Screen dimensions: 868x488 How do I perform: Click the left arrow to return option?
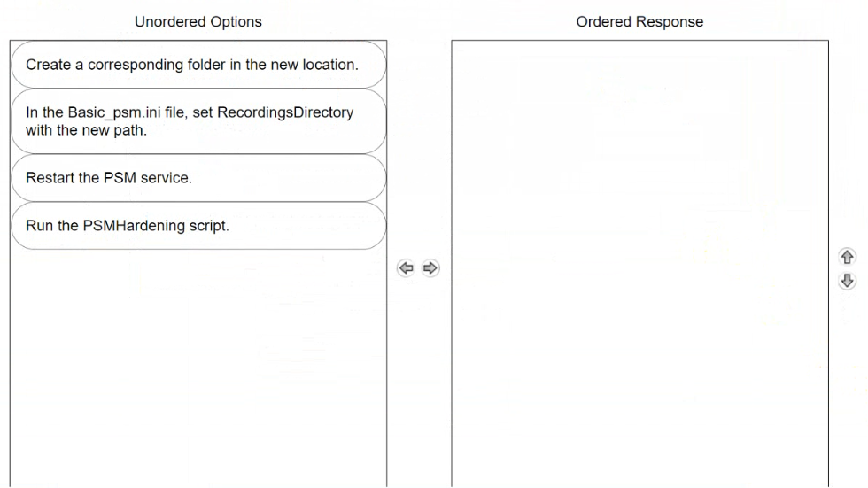(406, 268)
